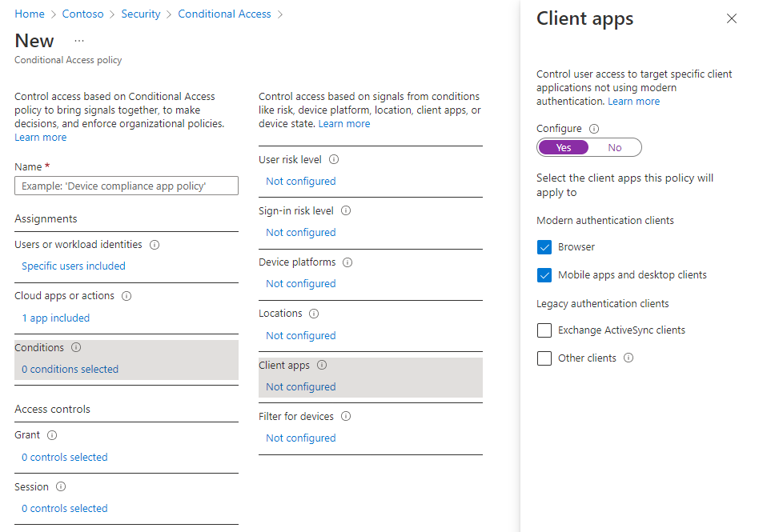
Task: Click the Specific users included link
Action: coord(74,266)
